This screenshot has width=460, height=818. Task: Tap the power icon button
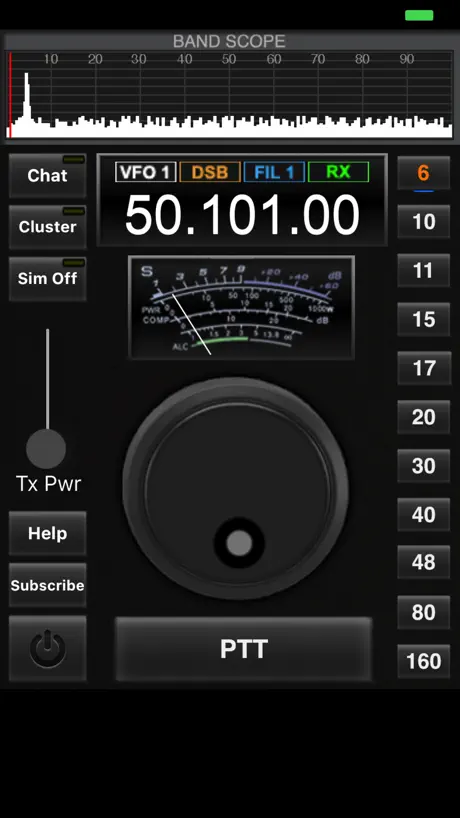click(x=47, y=648)
